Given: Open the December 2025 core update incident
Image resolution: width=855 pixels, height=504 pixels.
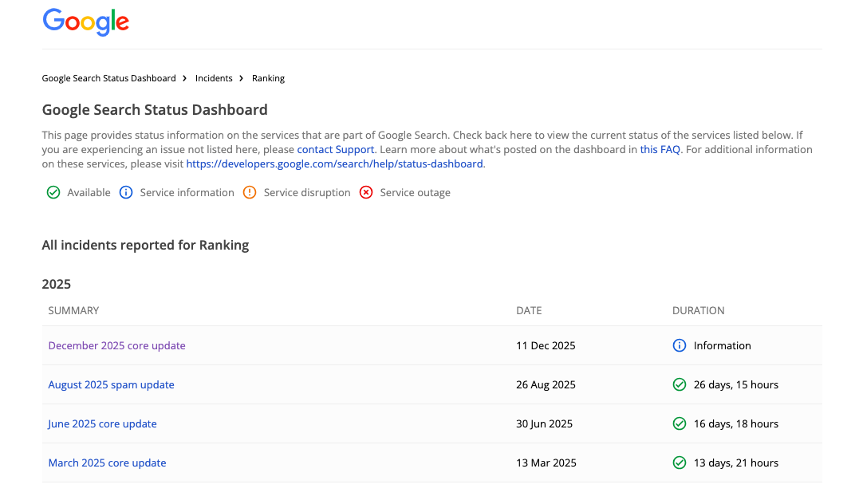Looking at the screenshot, I should coord(116,345).
